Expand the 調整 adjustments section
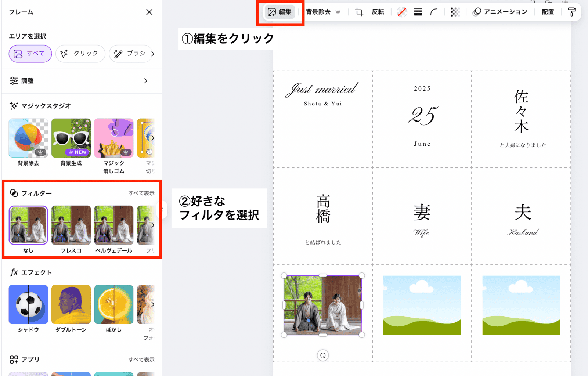Viewport: 588px width, 376px height. (146, 81)
